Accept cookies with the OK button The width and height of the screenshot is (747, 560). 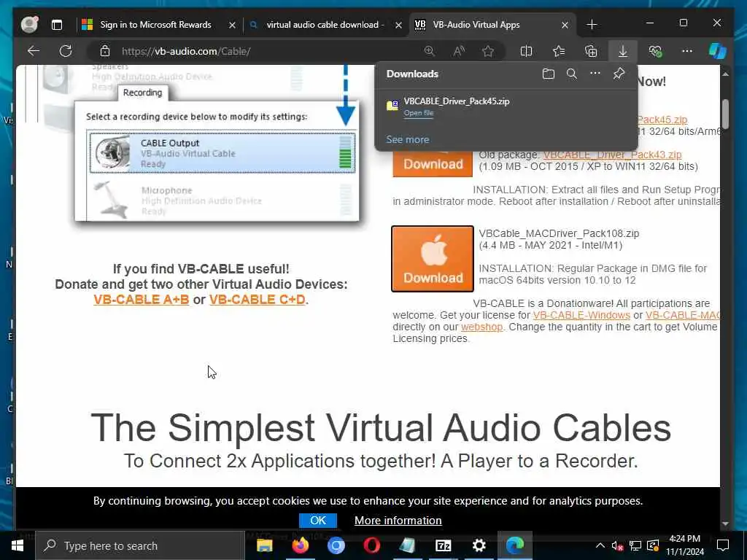click(318, 521)
